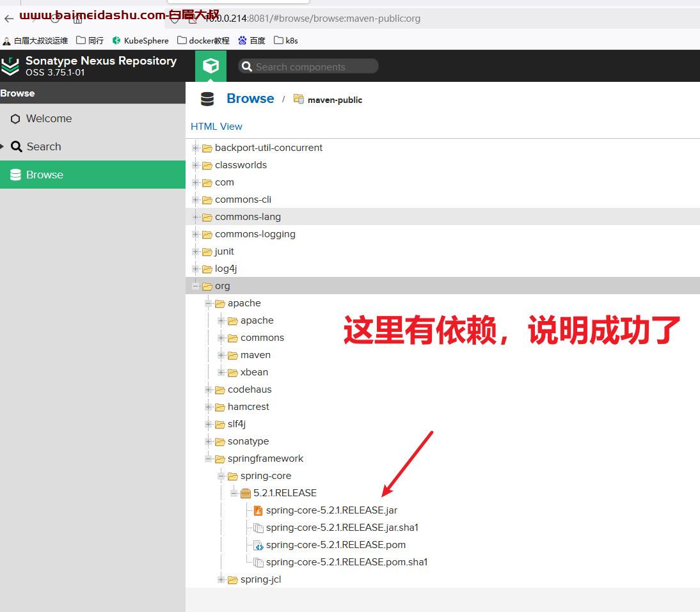Viewport: 700px width, 612px height.
Task: Select the hamcrest tree item
Action: 248,407
